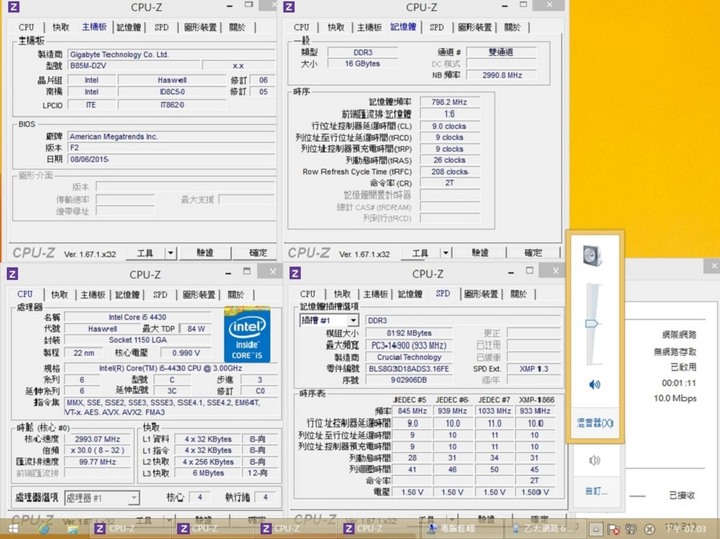Click the 798.2 MHz memory frequency value
The height and width of the screenshot is (539, 720).
coord(450,102)
